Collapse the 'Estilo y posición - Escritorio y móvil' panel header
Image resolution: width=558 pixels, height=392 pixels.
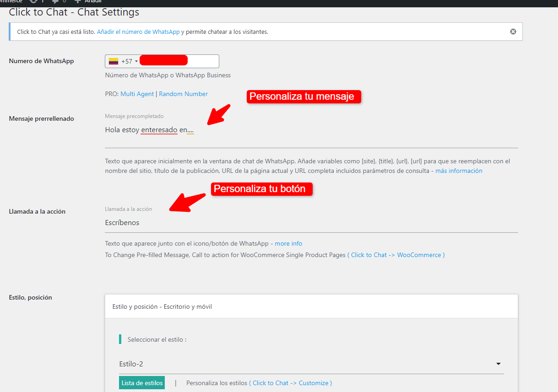pos(311,306)
